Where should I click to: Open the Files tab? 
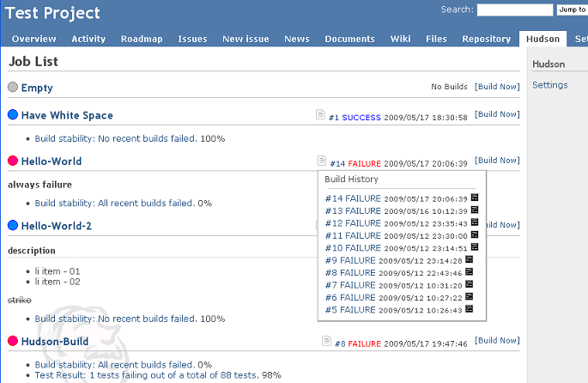click(x=436, y=39)
